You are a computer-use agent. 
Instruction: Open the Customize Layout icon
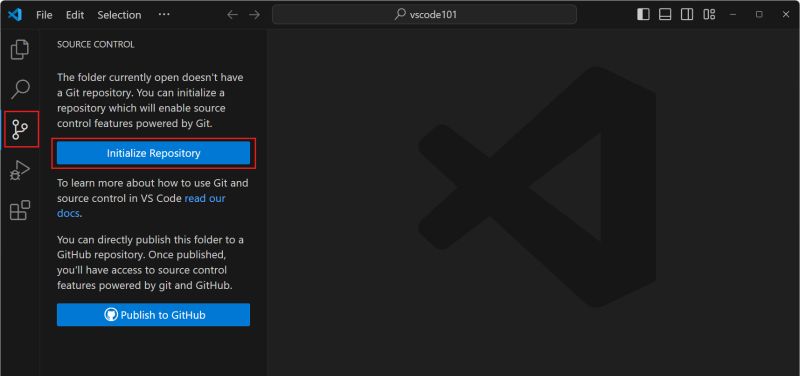click(x=709, y=14)
